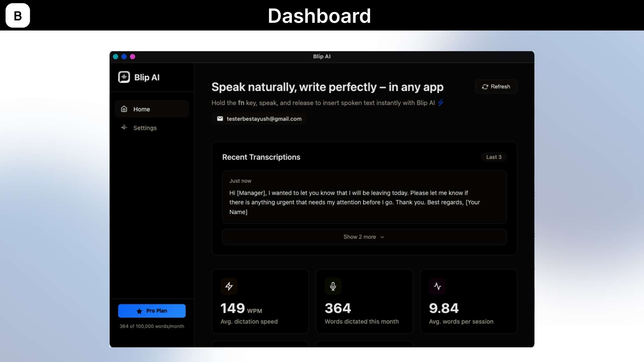Select the microphone icon on words dictated card
644x362 pixels.
[x=333, y=286]
